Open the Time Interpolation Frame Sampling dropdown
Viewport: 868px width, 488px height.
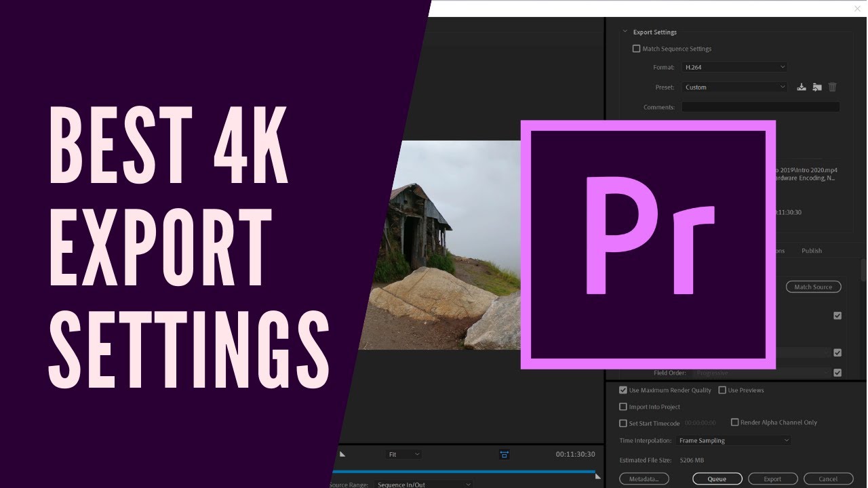(x=734, y=441)
